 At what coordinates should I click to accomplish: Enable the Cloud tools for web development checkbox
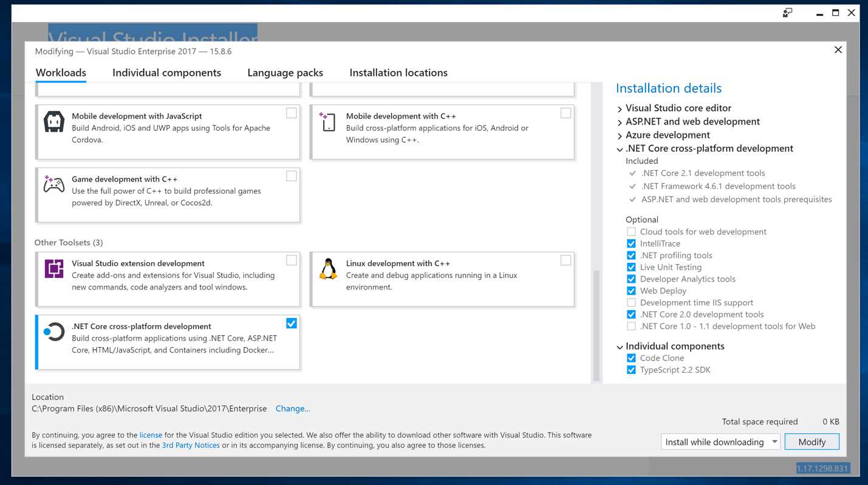(x=631, y=231)
